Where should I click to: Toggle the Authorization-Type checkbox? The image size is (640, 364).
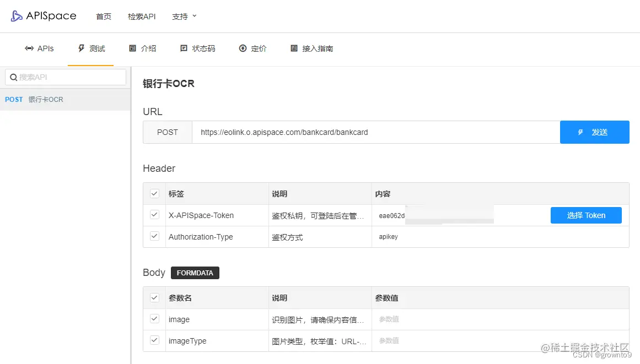[154, 236]
